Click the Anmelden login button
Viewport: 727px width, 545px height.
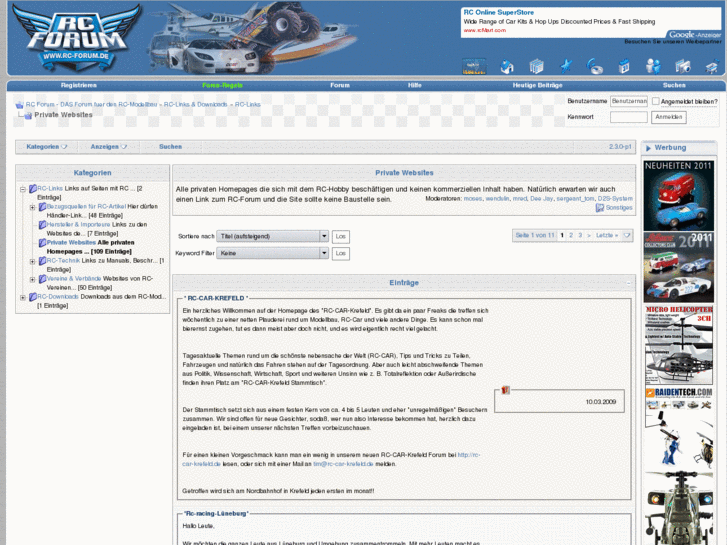[669, 117]
